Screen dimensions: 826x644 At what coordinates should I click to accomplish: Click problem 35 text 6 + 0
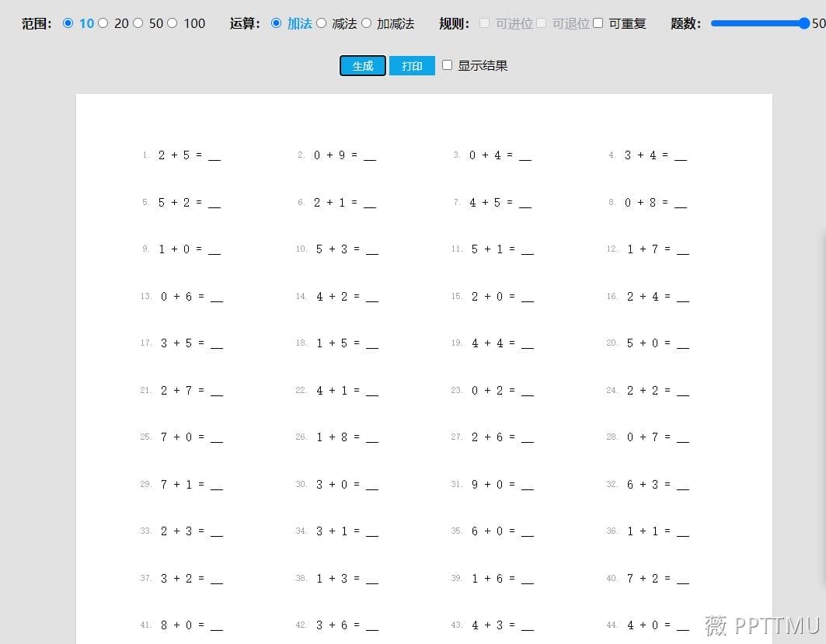click(486, 531)
